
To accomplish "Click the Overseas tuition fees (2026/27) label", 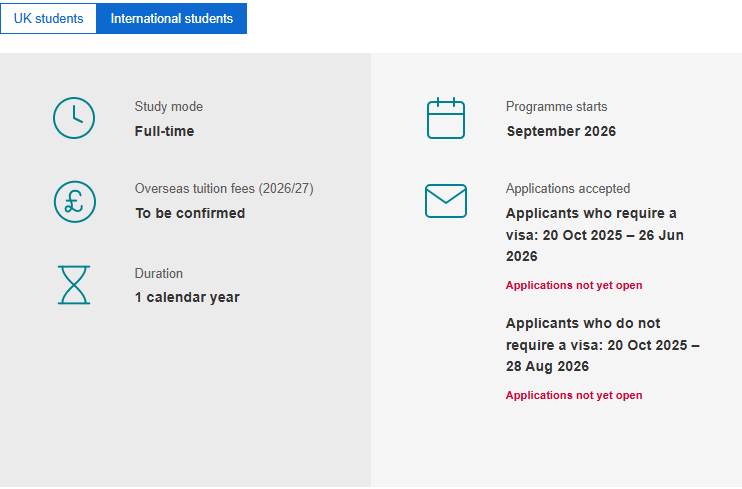I will (224, 189).
